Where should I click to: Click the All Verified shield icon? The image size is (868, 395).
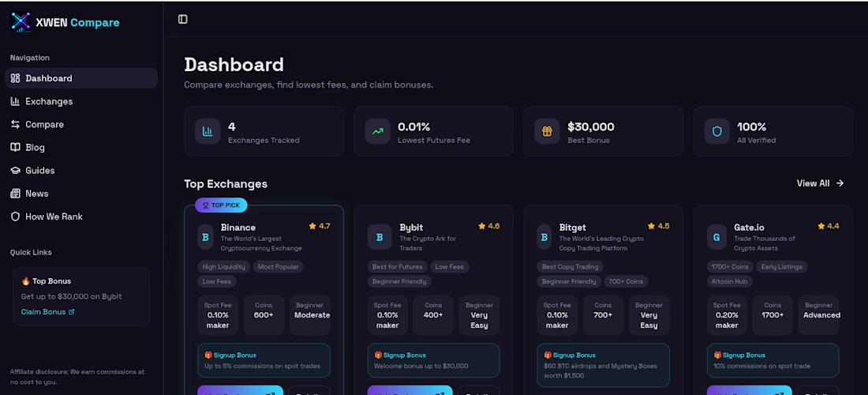point(716,131)
